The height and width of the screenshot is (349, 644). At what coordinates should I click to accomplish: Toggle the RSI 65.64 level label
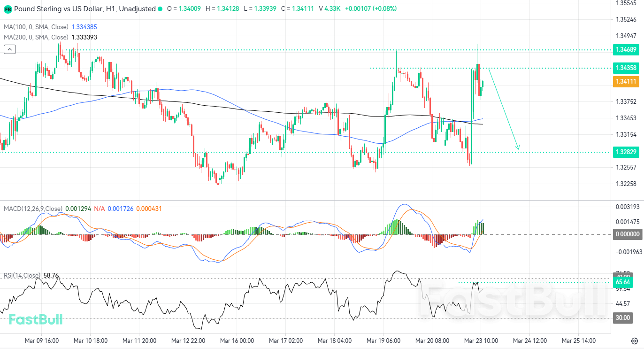click(x=623, y=282)
